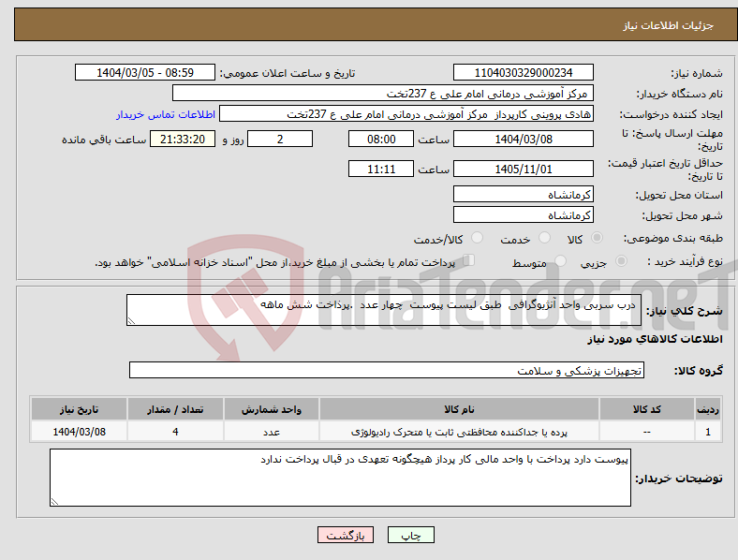The width and height of the screenshot is (738, 560).
Task: Click the نام کالا column header
Action: (x=459, y=409)
